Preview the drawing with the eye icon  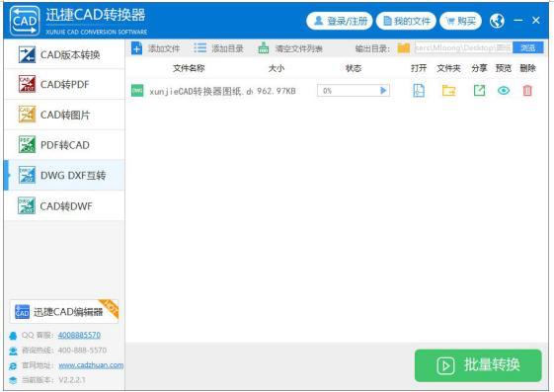coord(504,91)
